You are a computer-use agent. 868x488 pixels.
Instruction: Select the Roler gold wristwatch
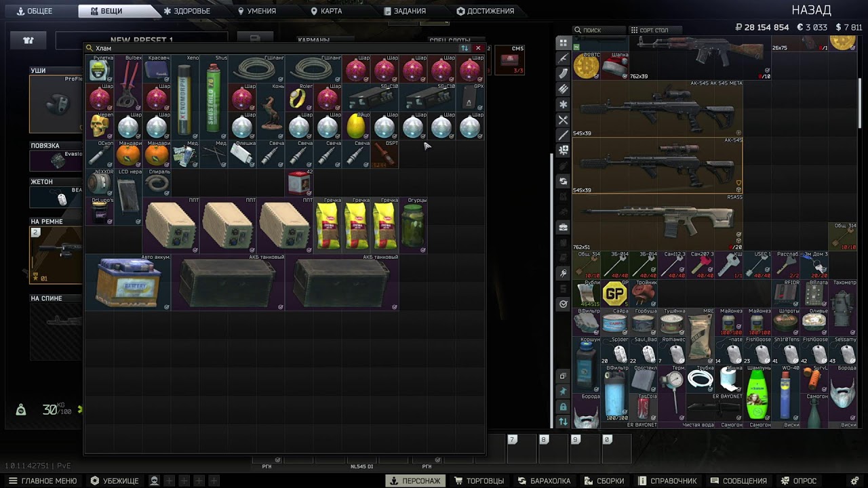299,98
